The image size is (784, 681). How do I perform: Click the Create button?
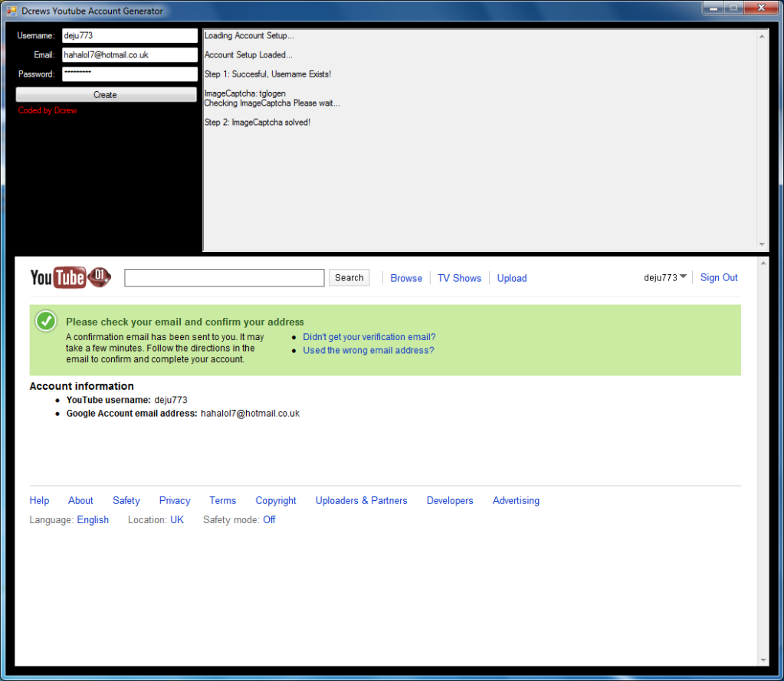106,94
